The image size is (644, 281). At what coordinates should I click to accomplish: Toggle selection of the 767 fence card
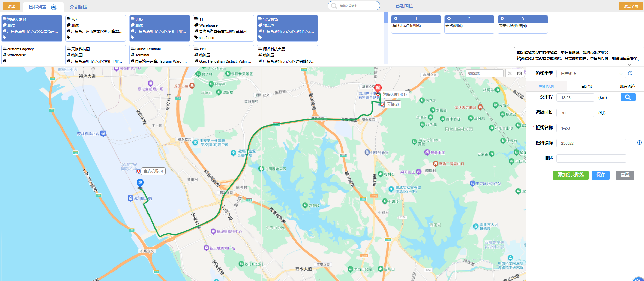pos(96,28)
